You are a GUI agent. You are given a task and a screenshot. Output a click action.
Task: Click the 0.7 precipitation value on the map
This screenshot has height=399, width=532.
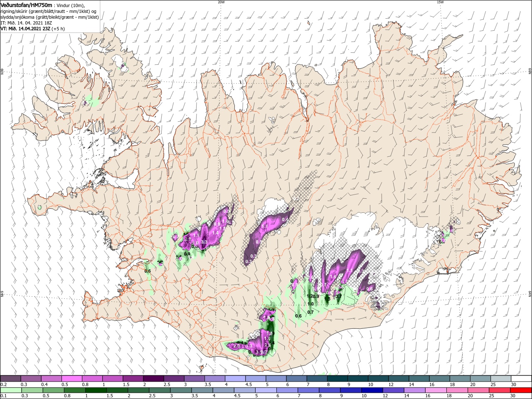click(x=310, y=312)
